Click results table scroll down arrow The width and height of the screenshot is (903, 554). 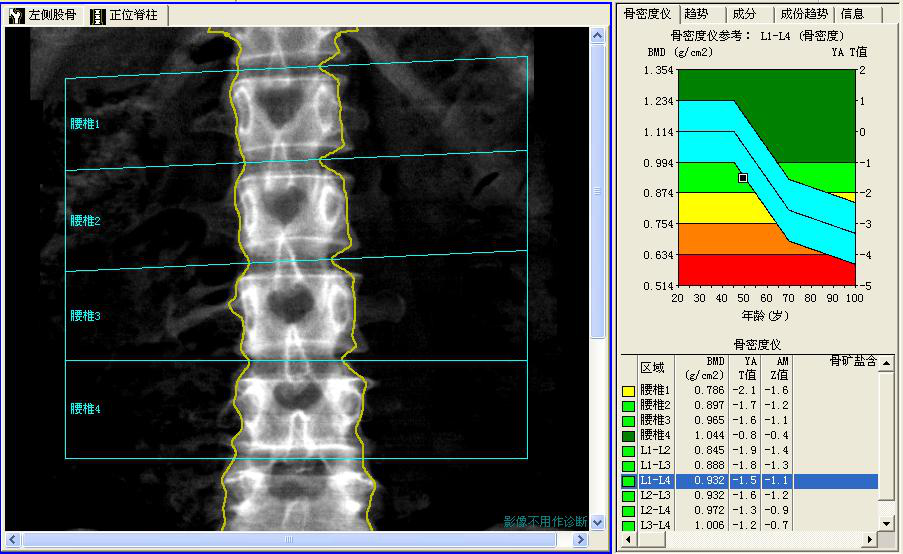(886, 523)
